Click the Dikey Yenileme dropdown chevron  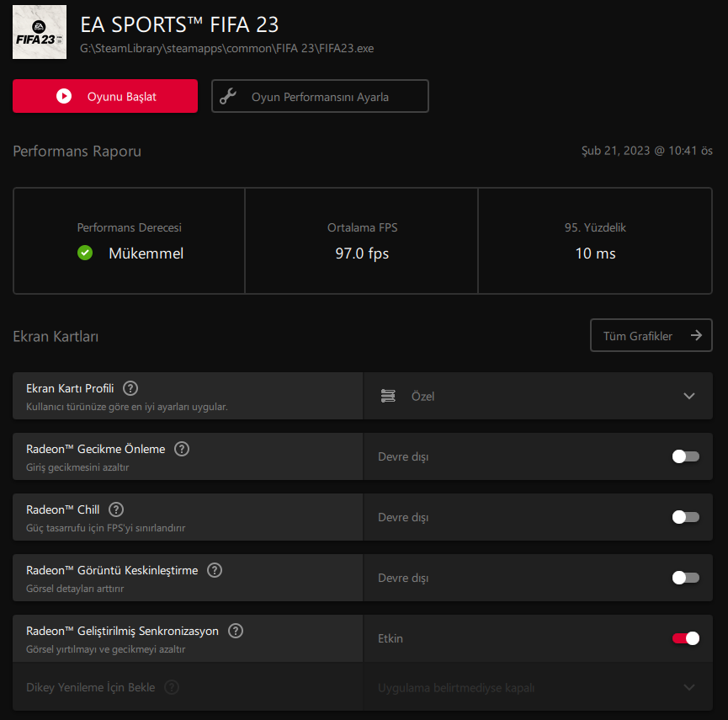(689, 687)
